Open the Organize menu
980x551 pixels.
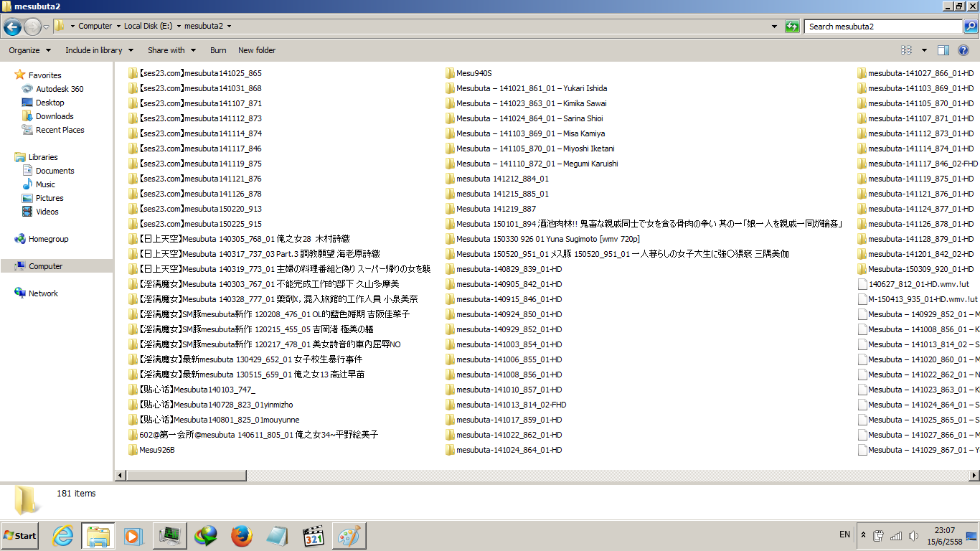pyautogui.click(x=29, y=50)
